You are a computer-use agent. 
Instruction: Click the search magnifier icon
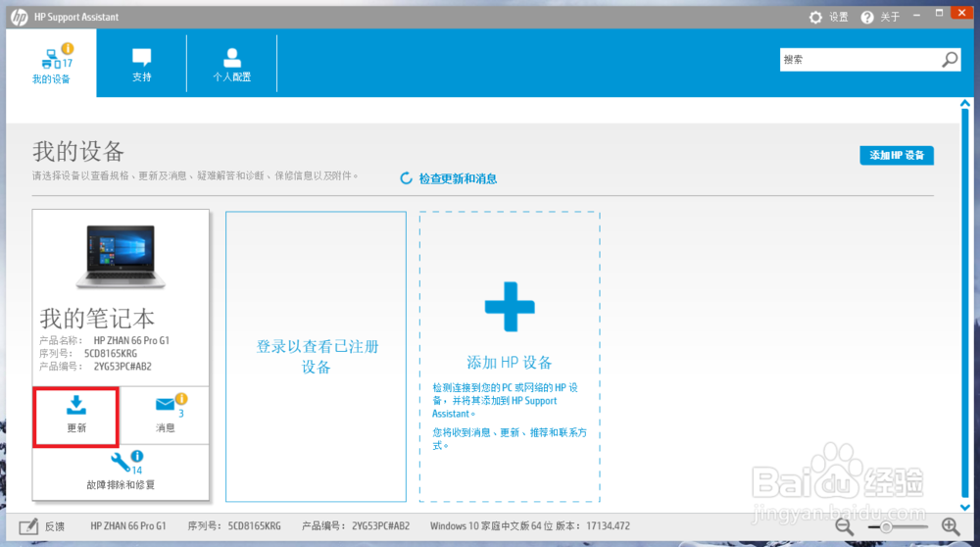[950, 60]
